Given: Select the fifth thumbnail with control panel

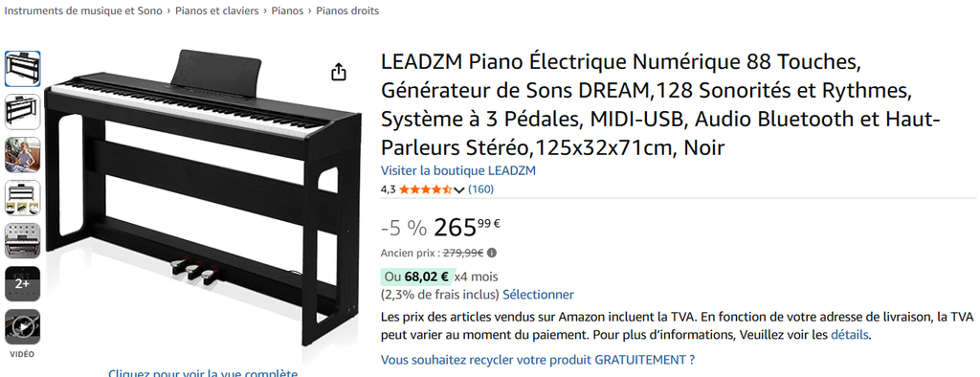Looking at the screenshot, I should point(23,241).
